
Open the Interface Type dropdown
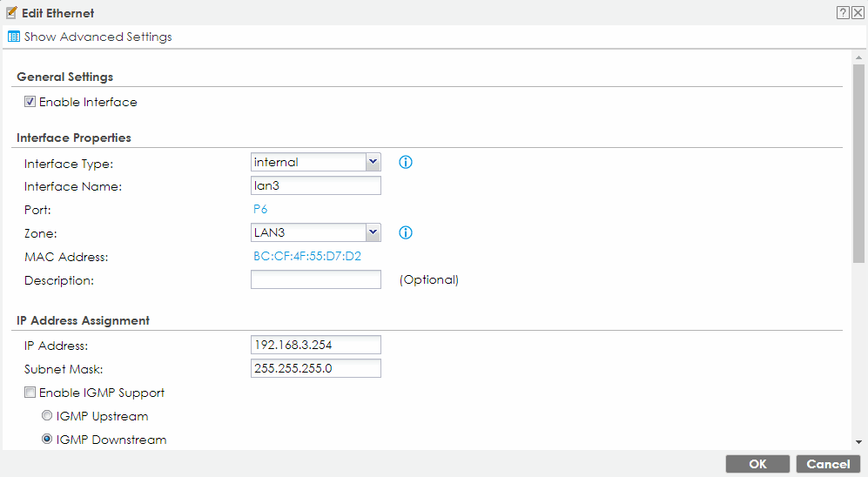click(315, 162)
